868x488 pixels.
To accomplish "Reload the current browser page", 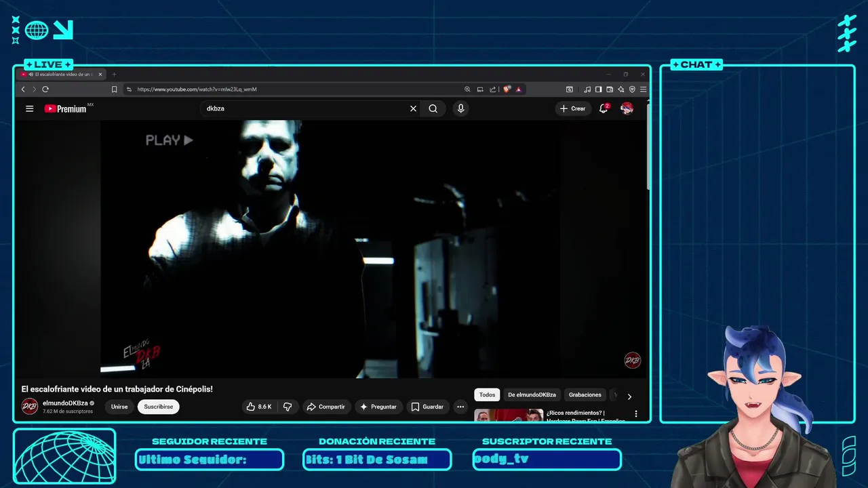I will (x=45, y=89).
